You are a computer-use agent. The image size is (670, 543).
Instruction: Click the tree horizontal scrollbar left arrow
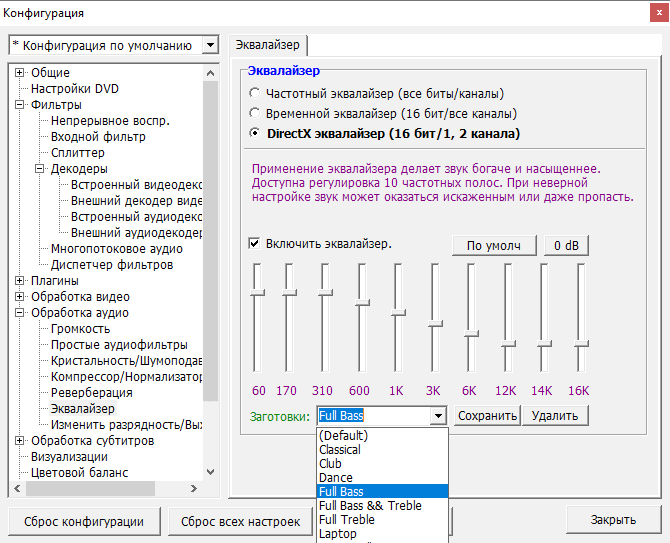point(17,488)
